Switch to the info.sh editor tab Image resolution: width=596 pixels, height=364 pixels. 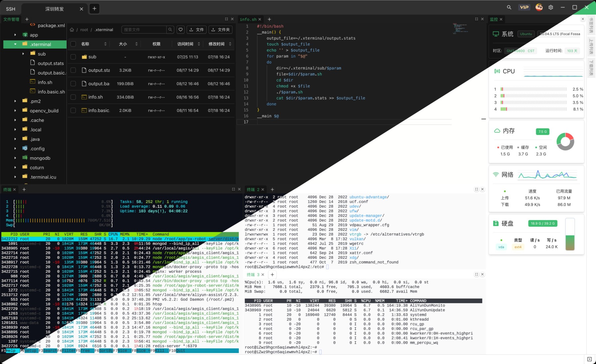point(248,19)
